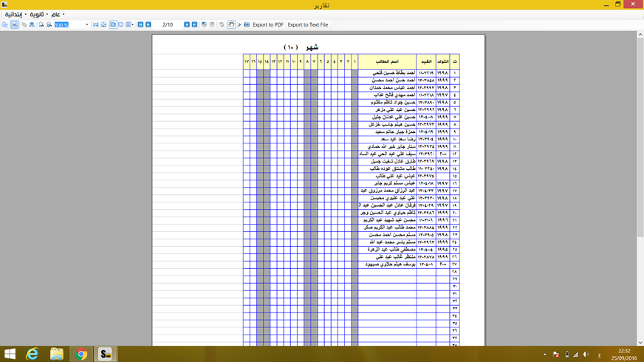Expand the multiple pages layout dropdown arrow
The image size is (644, 362).
click(133, 24)
